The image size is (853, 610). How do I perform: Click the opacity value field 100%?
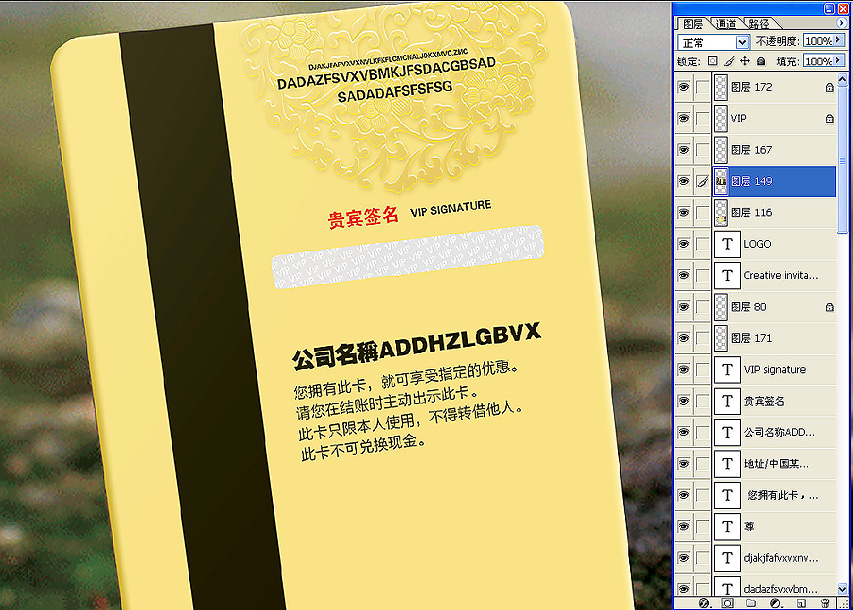[x=818, y=41]
